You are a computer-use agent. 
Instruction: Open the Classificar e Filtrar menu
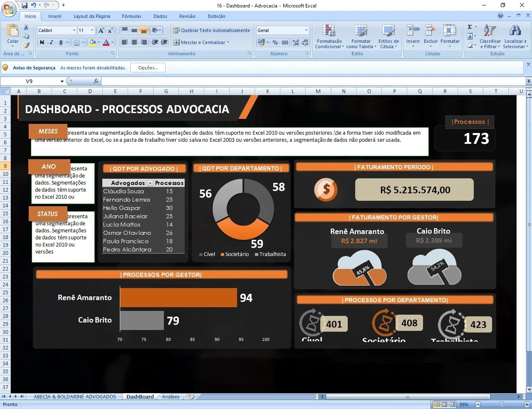coord(490,37)
